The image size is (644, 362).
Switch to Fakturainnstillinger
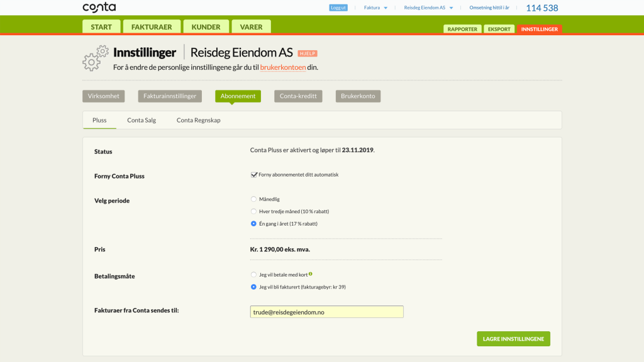tap(170, 96)
